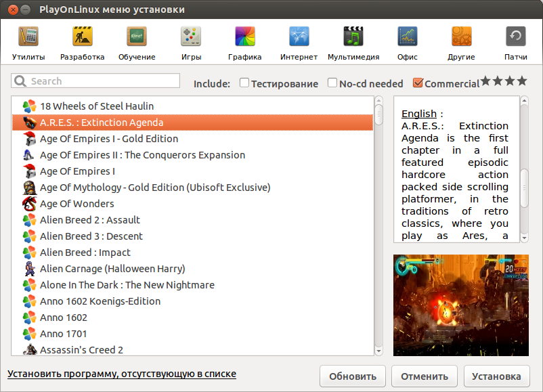The image size is (543, 392).
Task: Click the description panel scrollbar handle
Action: [524, 188]
